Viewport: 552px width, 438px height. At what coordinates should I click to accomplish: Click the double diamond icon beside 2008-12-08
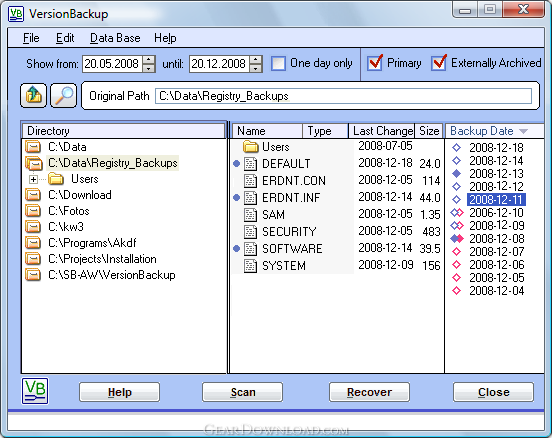tap(457, 239)
